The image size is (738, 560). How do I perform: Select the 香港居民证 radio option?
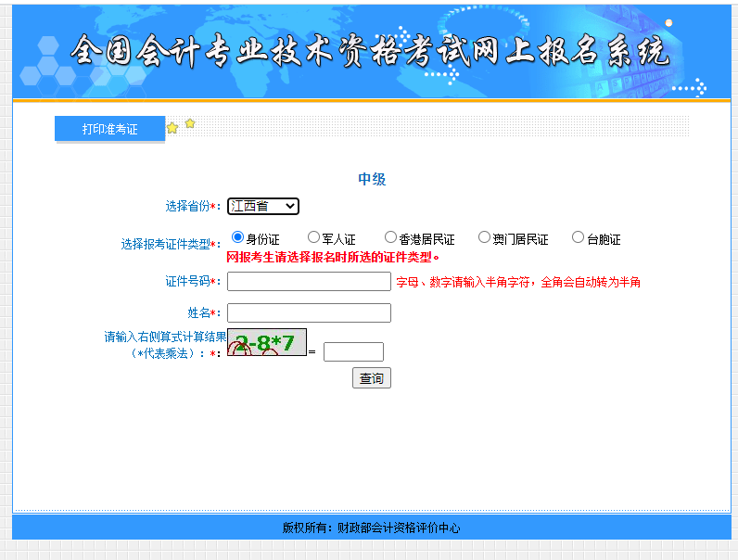pos(390,237)
